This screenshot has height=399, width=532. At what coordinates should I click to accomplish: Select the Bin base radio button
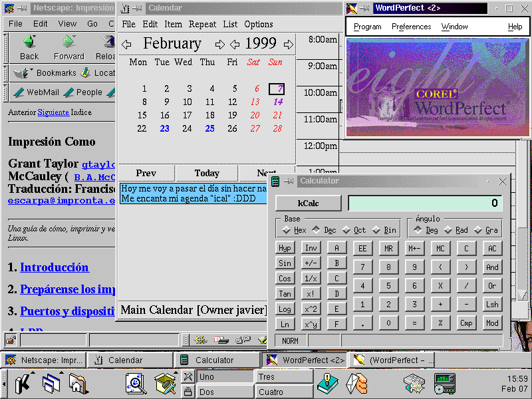376,230
